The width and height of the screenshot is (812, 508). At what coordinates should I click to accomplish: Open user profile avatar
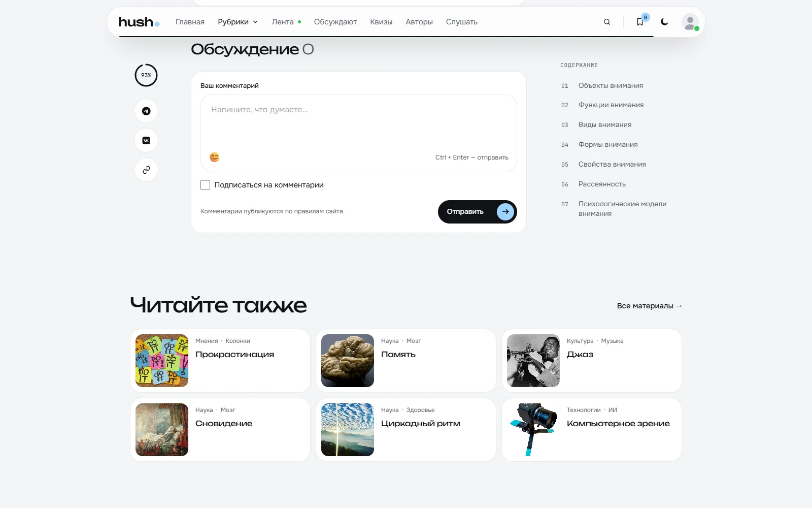(690, 22)
